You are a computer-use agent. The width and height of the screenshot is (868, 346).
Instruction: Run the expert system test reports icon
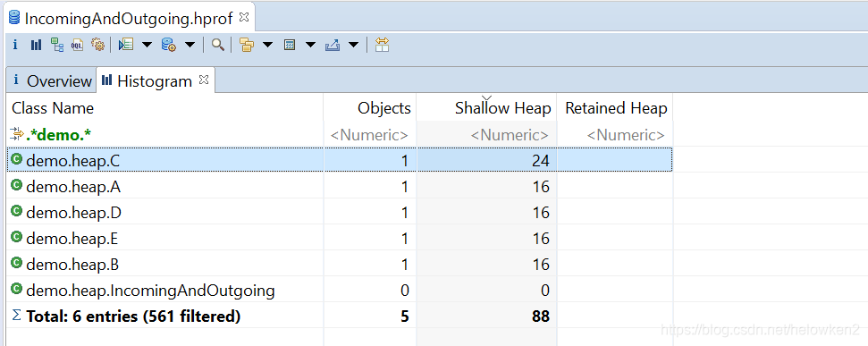tap(126, 45)
